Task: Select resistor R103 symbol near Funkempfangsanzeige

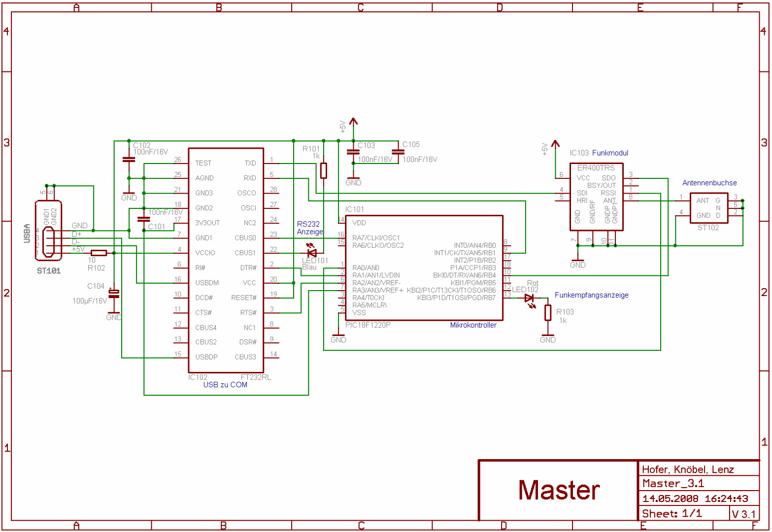Action: click(x=548, y=313)
